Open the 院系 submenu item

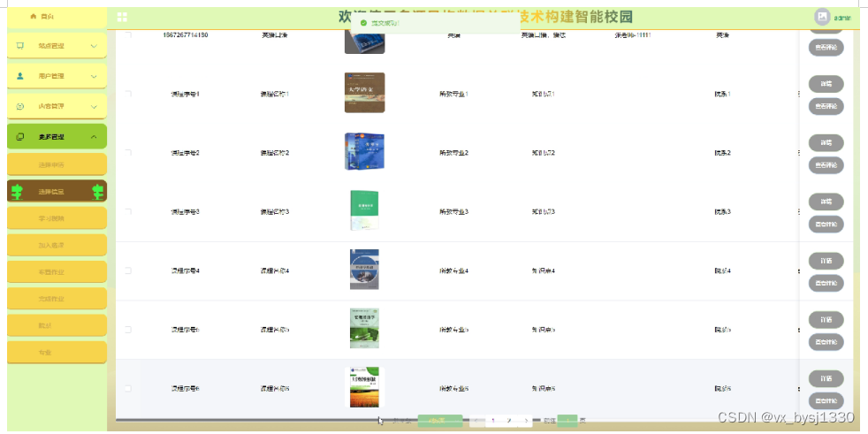click(x=57, y=325)
